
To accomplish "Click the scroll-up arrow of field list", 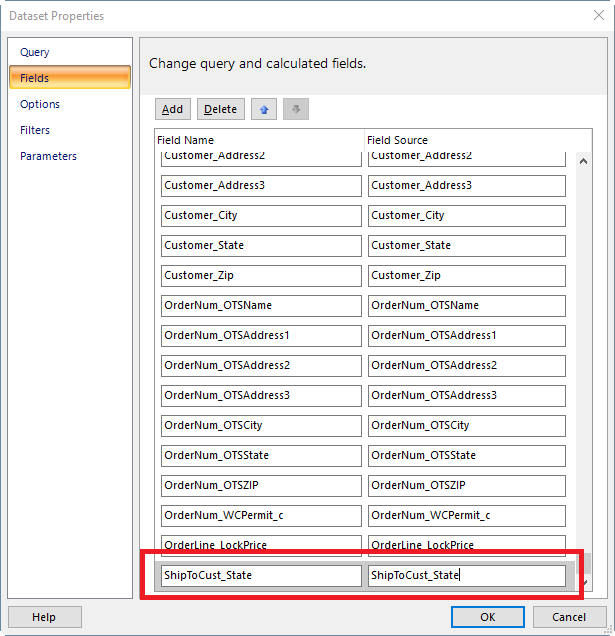I will click(x=583, y=161).
